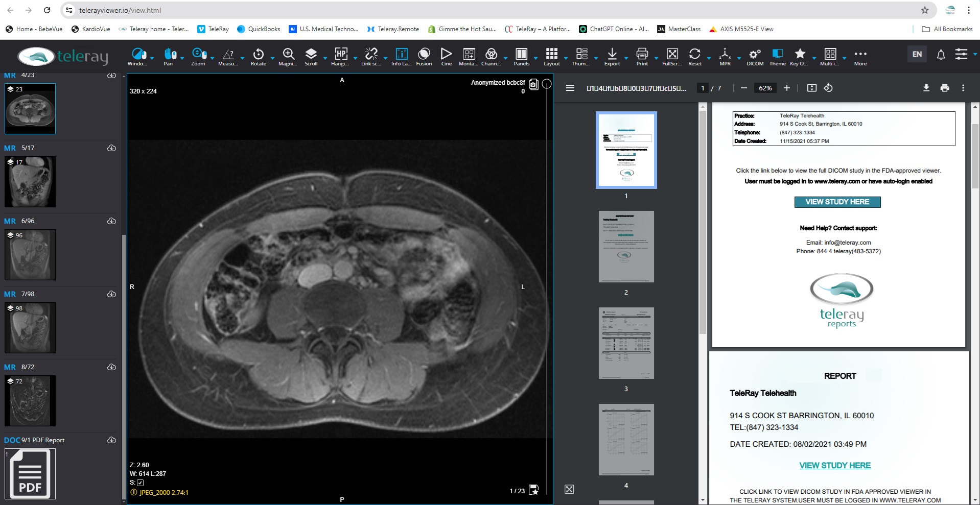Toggle Link scroll tool
Screen dimensions: 980x505
click(x=371, y=56)
